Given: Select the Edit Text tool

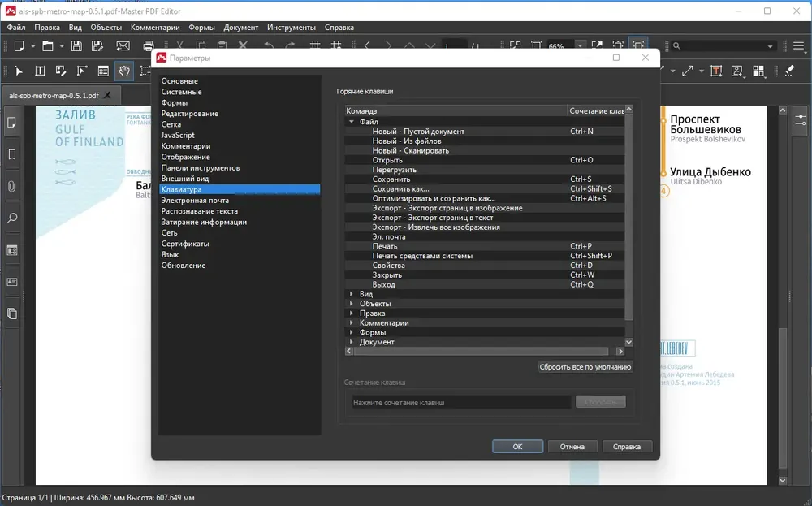Looking at the screenshot, I should tap(40, 71).
